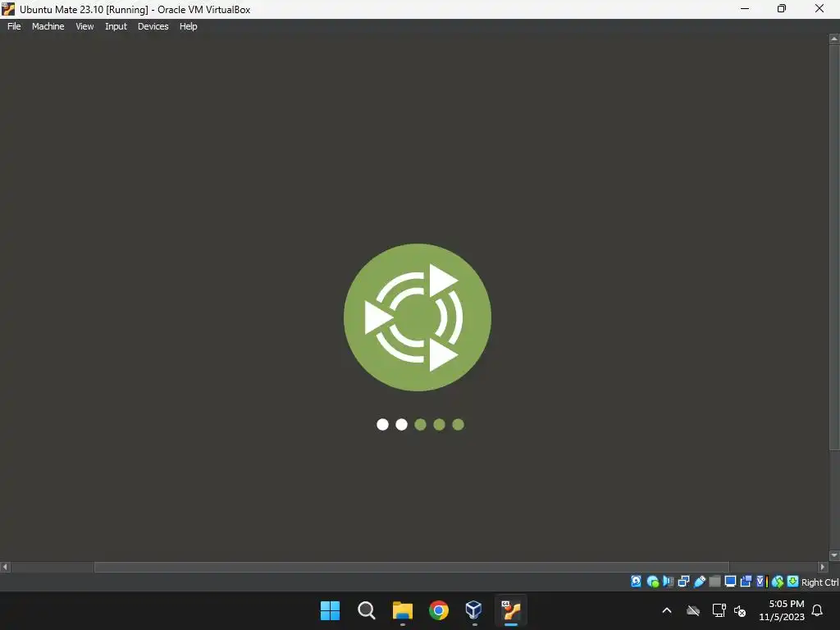840x630 pixels.
Task: Click the mouse integration status icon
Action: [x=778, y=582]
